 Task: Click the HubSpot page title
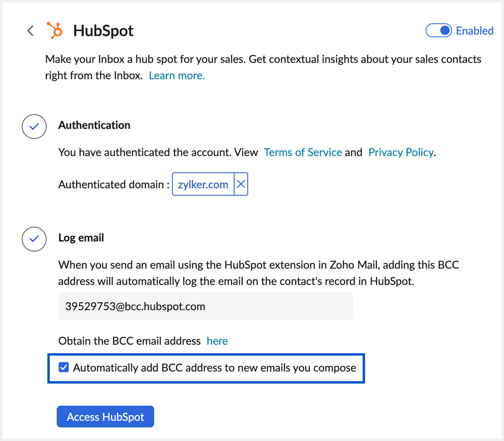tap(103, 31)
